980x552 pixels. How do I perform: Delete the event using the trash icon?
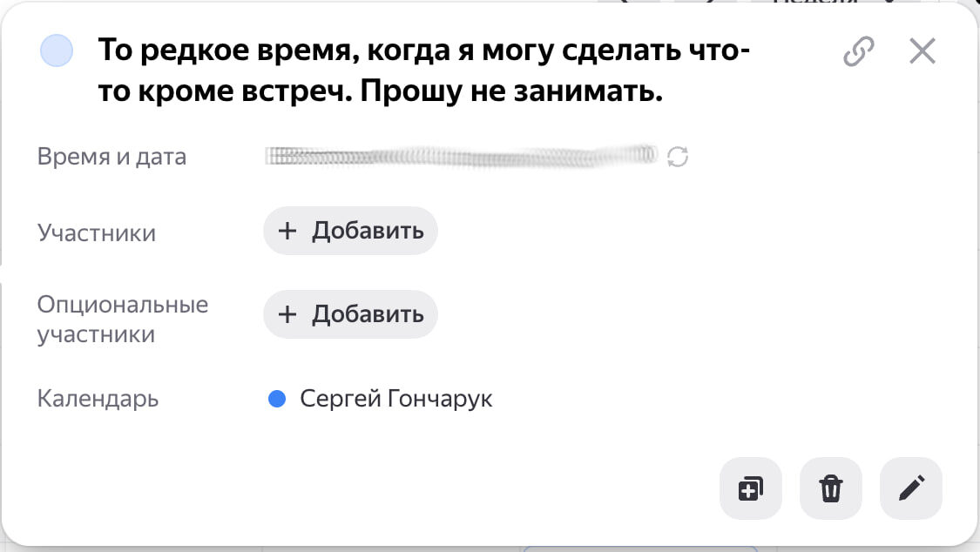[831, 488]
